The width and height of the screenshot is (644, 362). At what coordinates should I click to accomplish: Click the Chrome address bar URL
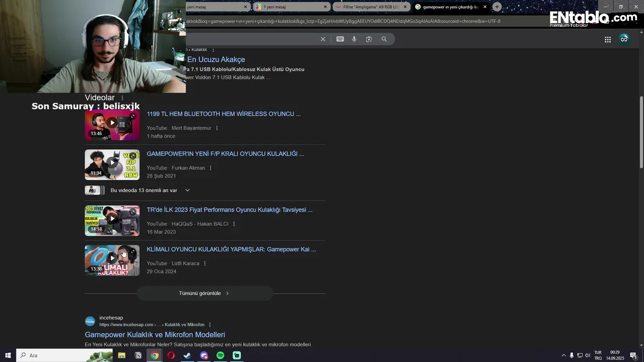343,21
